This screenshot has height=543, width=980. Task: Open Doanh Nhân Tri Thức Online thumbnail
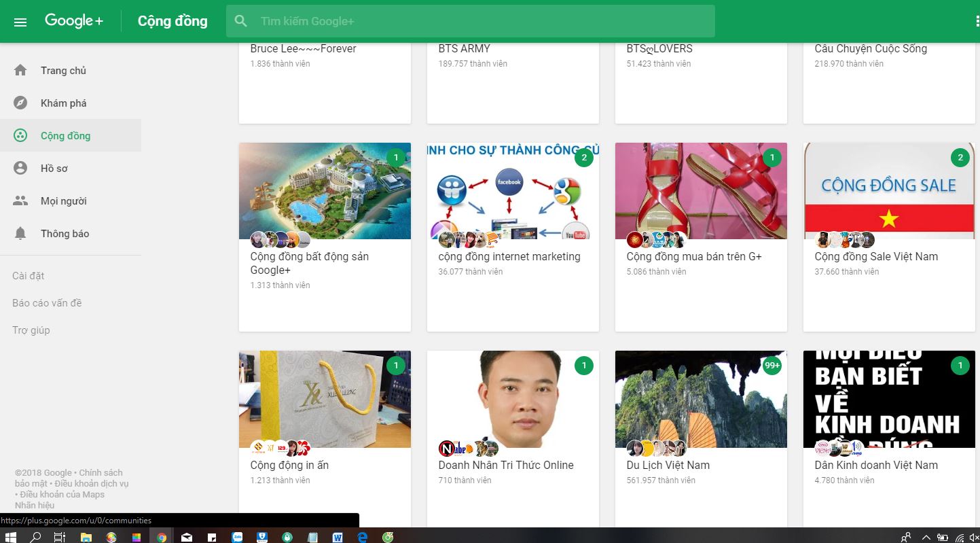tap(513, 399)
